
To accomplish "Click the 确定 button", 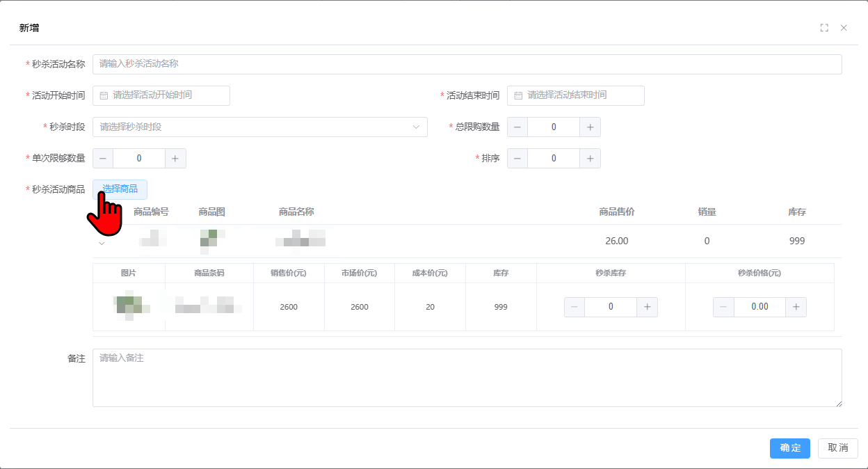I will pos(789,448).
